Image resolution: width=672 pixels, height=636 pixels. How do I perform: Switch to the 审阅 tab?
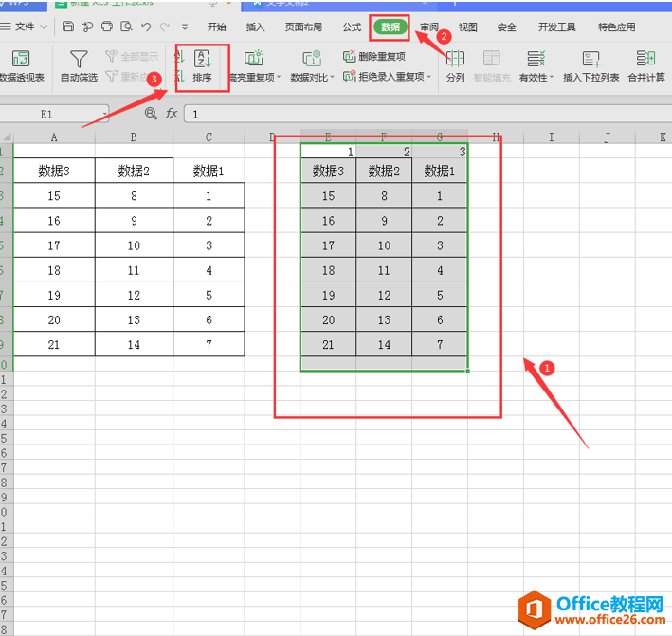click(x=429, y=27)
